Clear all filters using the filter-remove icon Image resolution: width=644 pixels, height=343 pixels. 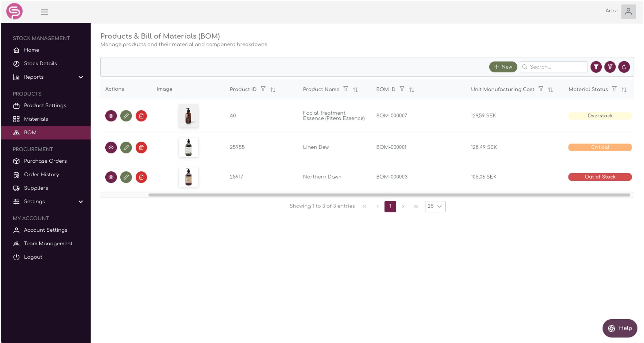click(x=610, y=67)
